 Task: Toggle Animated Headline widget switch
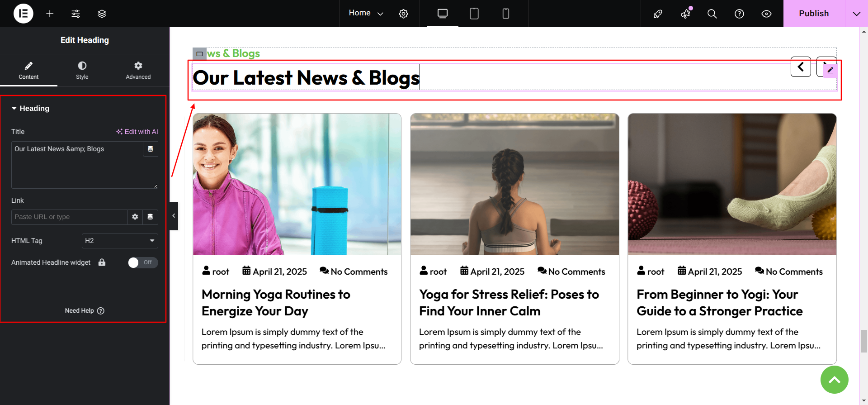143,262
